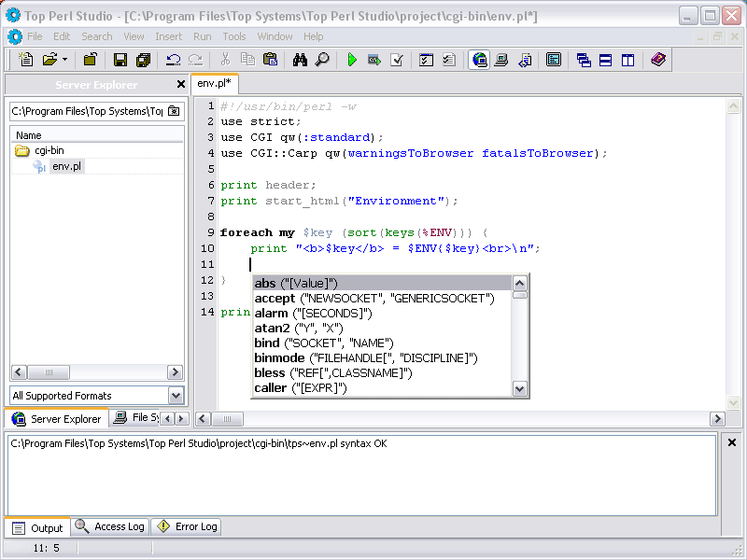
Task: Click the document checklist toolbar icon
Action: [x=449, y=60]
